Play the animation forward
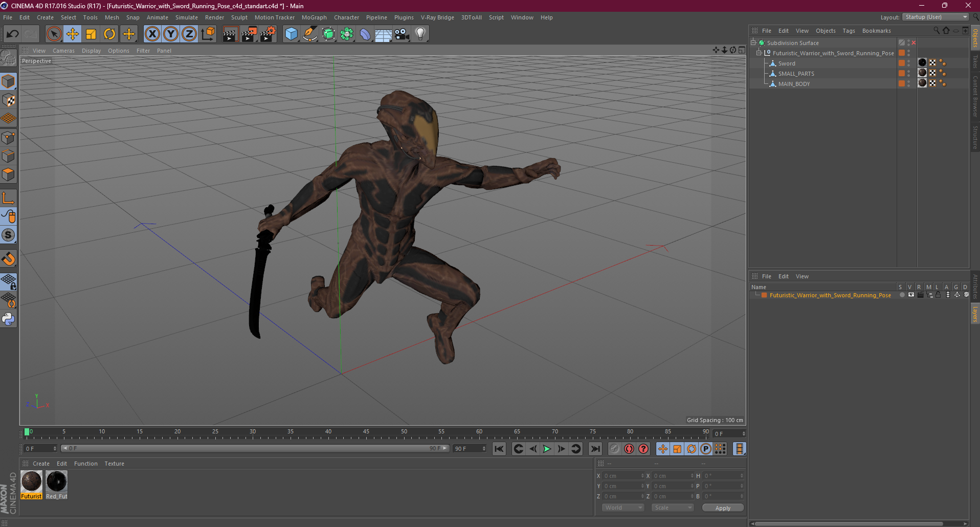 pos(547,449)
